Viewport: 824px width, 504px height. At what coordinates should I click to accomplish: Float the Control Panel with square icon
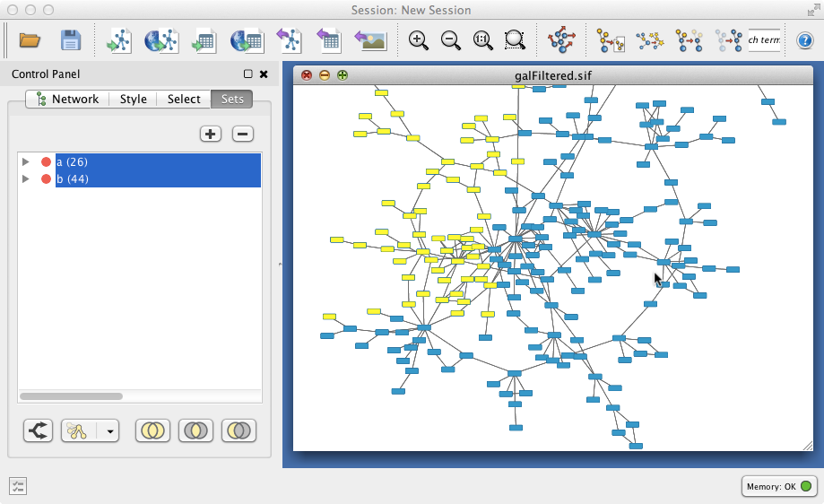248,74
